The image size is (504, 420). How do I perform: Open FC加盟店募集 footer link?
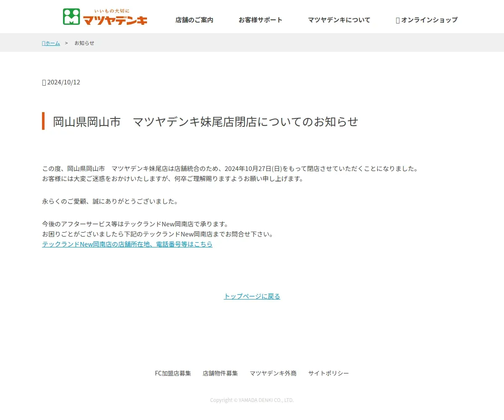pyautogui.click(x=173, y=373)
